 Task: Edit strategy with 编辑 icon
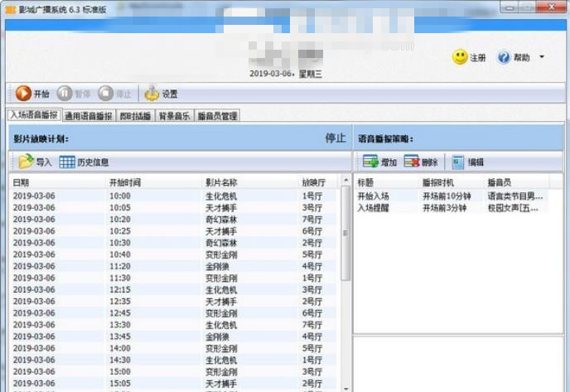click(x=458, y=162)
